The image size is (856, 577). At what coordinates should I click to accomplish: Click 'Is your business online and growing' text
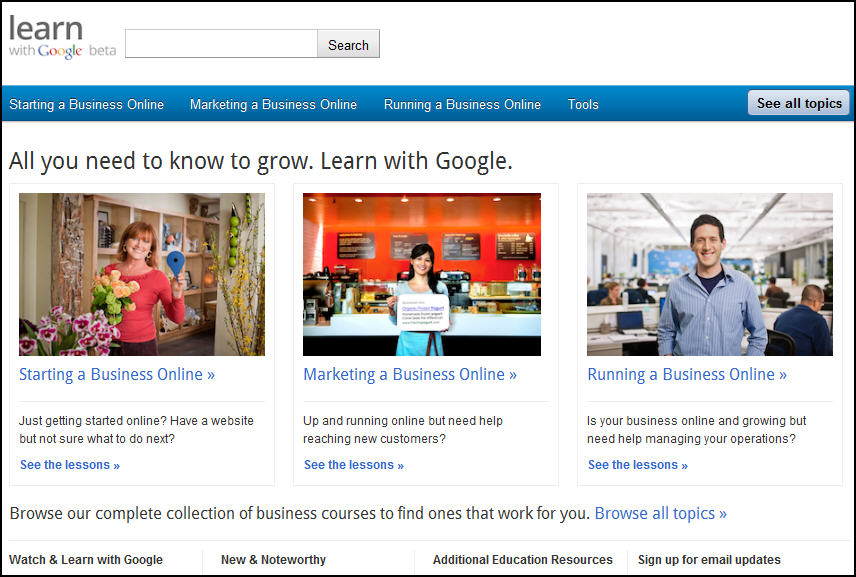point(697,430)
